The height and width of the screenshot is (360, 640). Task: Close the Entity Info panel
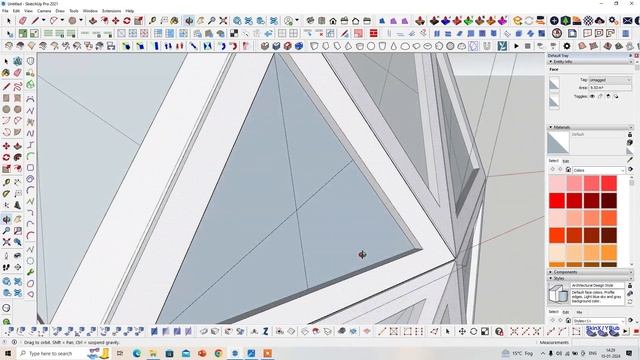click(x=631, y=62)
